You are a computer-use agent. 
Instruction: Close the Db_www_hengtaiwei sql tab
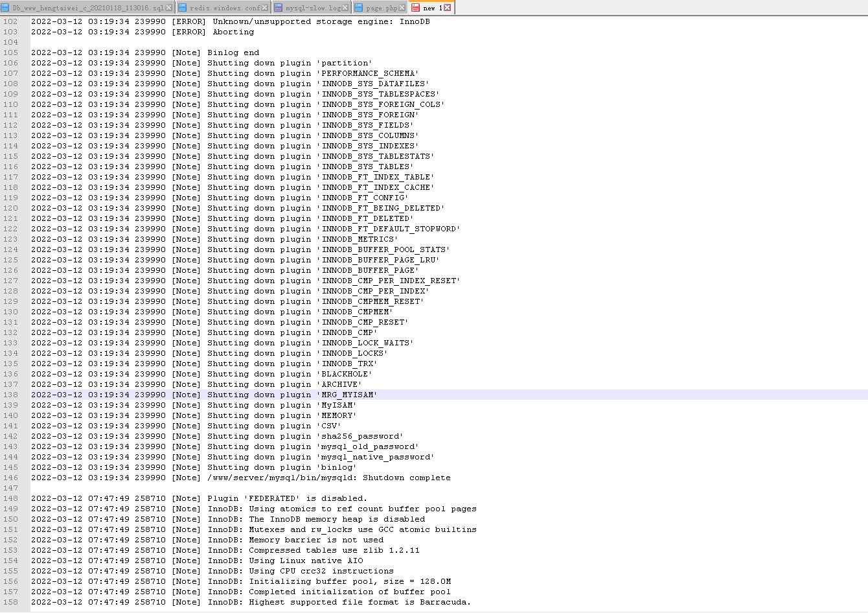169,8
